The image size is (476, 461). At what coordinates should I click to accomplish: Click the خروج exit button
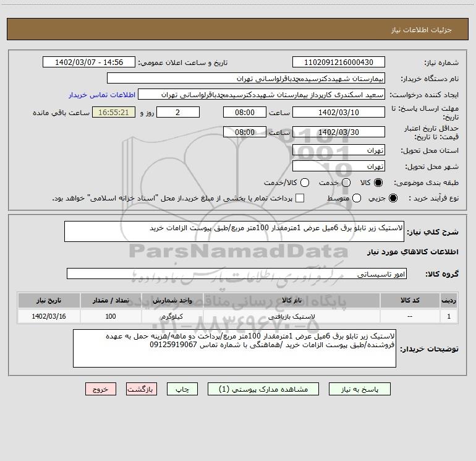click(101, 389)
